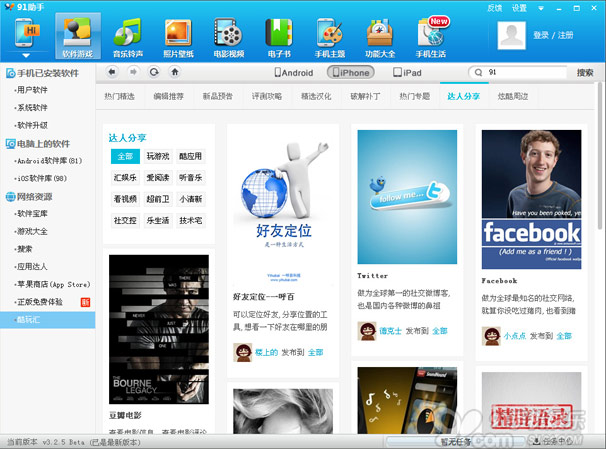Click the 电子书 e-book icon
606x449 pixels.
click(x=279, y=38)
